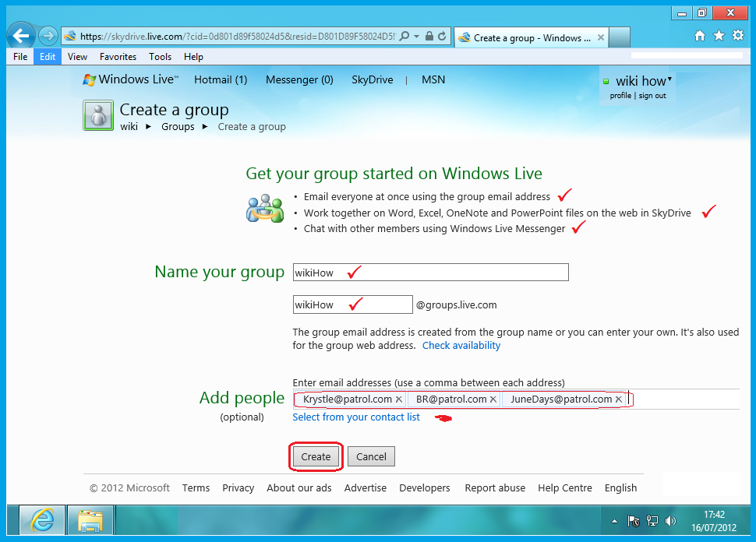
Task: Click the network tray icon
Action: 652,521
